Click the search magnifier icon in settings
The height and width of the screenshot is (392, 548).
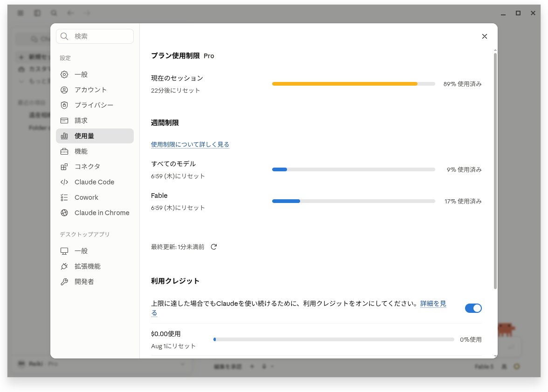(64, 36)
